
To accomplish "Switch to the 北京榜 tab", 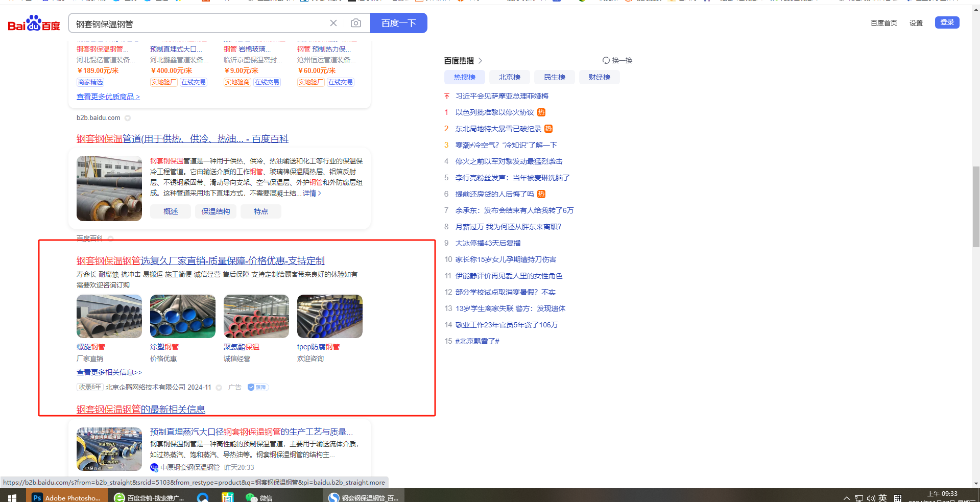I will [510, 77].
